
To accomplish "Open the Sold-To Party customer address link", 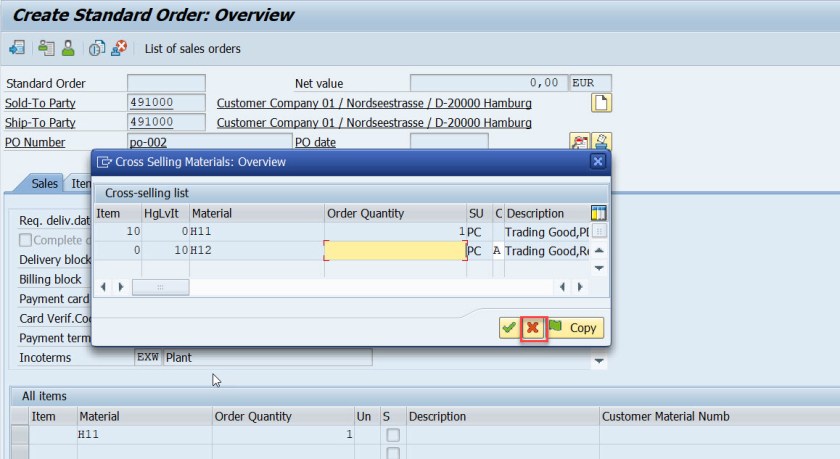I will [374, 103].
